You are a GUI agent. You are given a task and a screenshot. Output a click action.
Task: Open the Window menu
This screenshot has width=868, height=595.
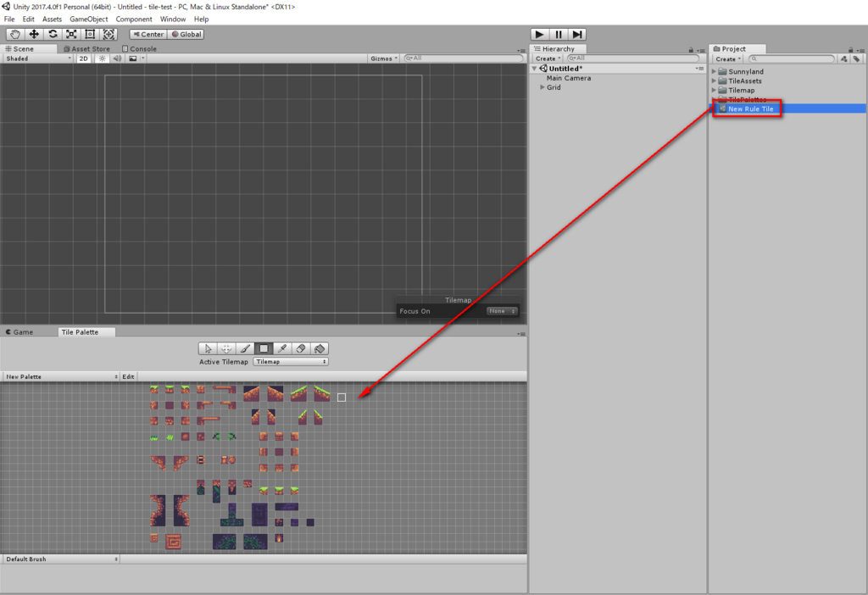[x=173, y=19]
